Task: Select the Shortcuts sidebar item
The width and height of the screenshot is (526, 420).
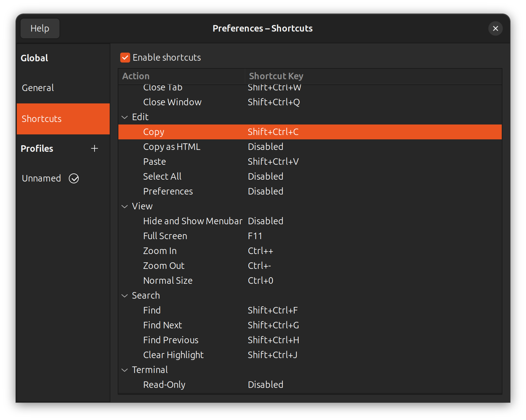Action: (x=63, y=119)
